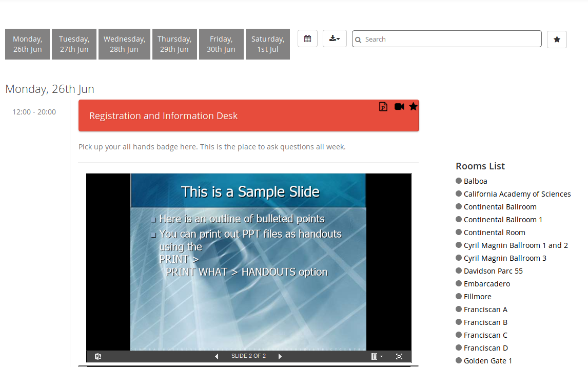Viewport: 588px width, 367px height.
Task: Enter fullscreen slide view
Action: [x=399, y=357]
